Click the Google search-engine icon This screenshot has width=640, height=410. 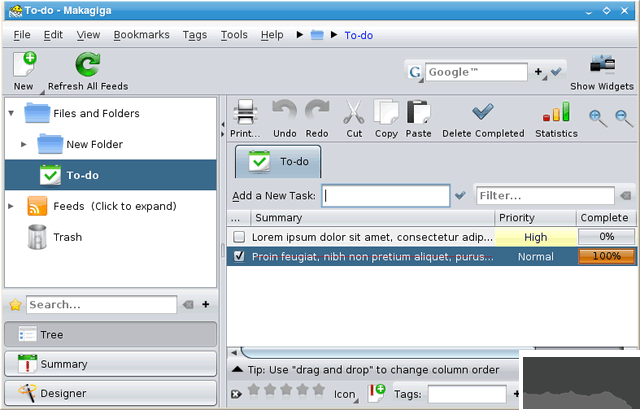[x=415, y=72]
